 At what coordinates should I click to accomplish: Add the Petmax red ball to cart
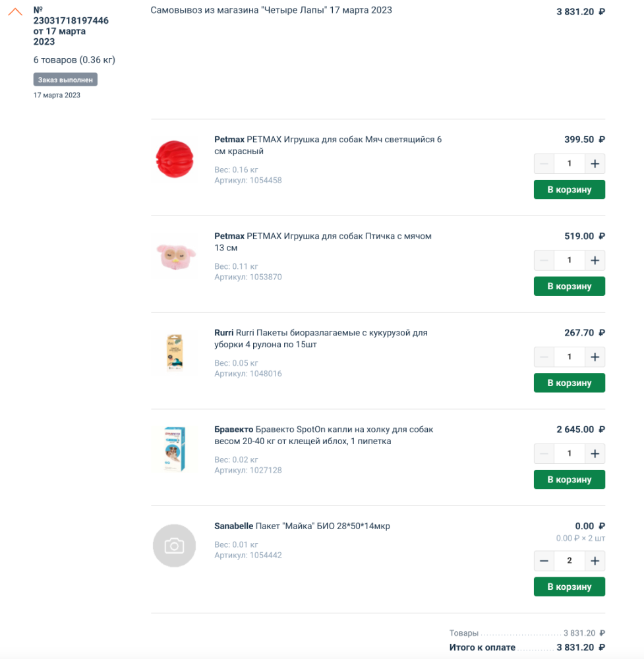point(569,190)
